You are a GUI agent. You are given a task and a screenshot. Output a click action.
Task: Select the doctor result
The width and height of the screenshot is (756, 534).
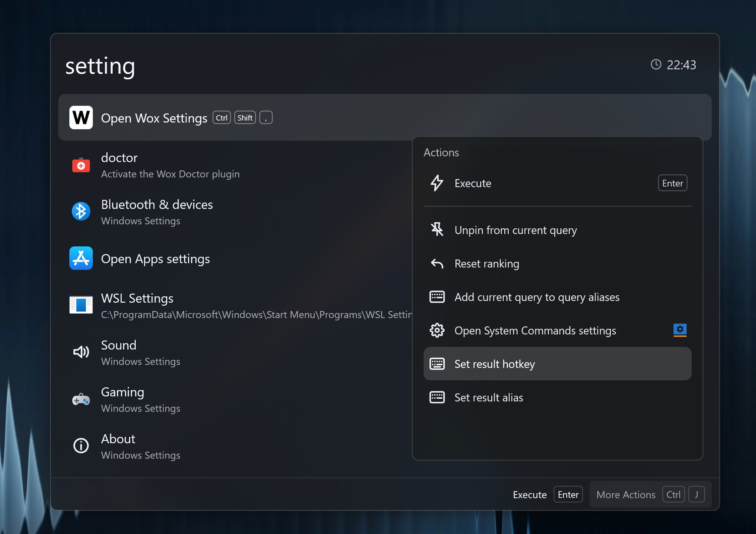pos(235,165)
